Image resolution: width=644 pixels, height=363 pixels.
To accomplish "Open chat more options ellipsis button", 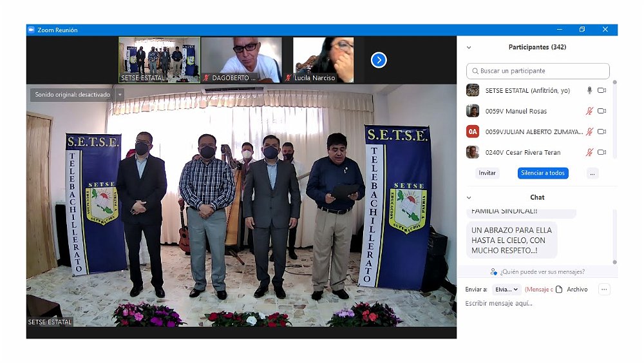I will pyautogui.click(x=604, y=289).
